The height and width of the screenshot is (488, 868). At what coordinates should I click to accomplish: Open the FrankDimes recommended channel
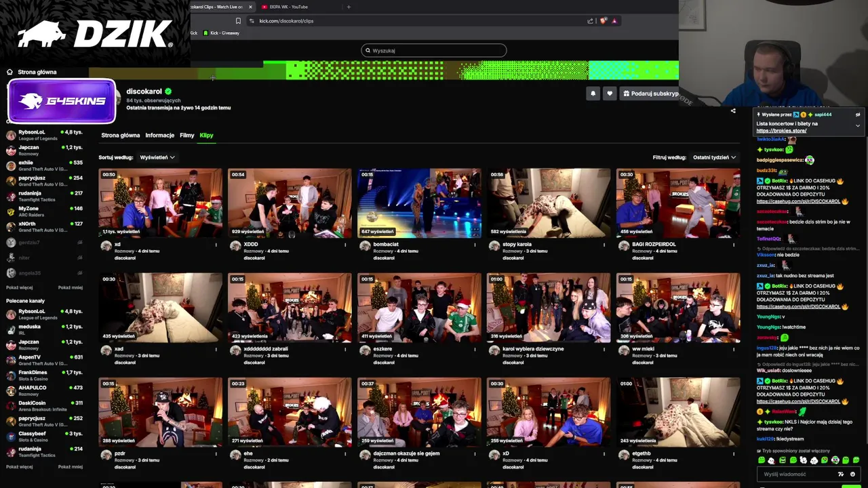click(x=44, y=375)
